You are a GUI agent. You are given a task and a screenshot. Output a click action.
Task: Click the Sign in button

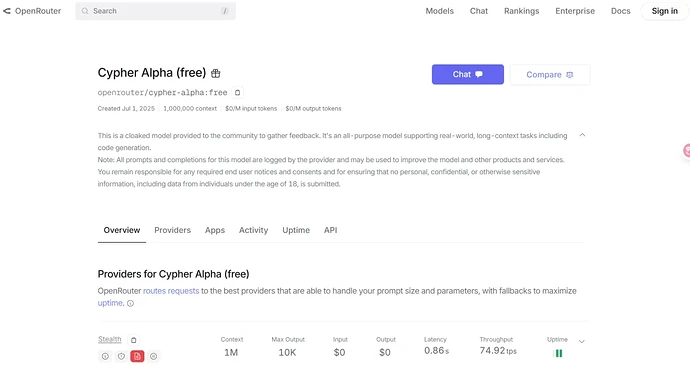[664, 11]
